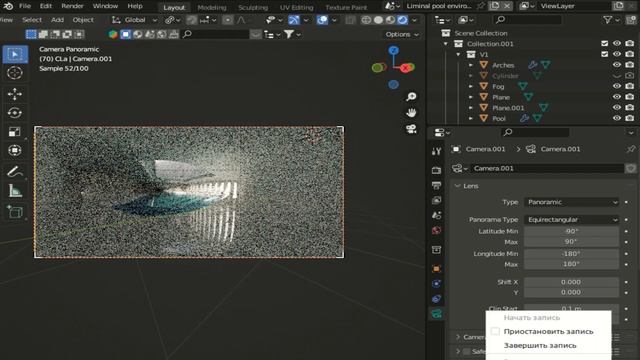The image size is (640, 360).
Task: Click the zoom viewport magnifier icon
Action: click(411, 96)
